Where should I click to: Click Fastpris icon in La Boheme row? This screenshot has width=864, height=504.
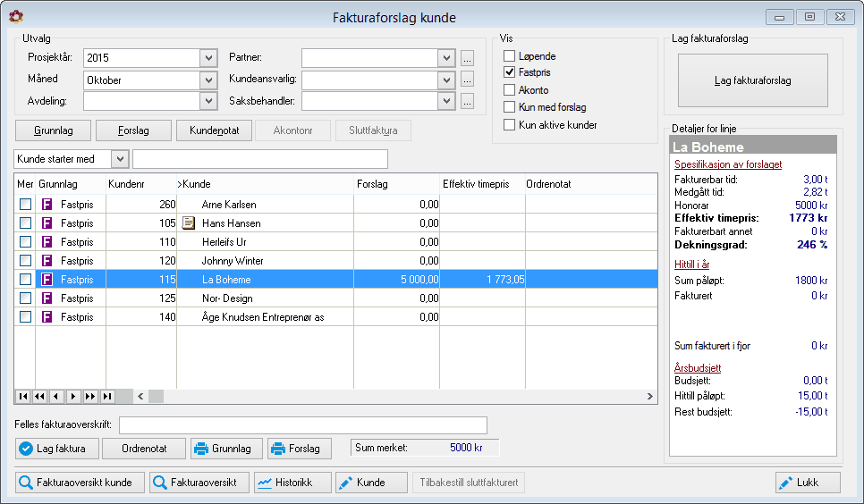point(47,280)
